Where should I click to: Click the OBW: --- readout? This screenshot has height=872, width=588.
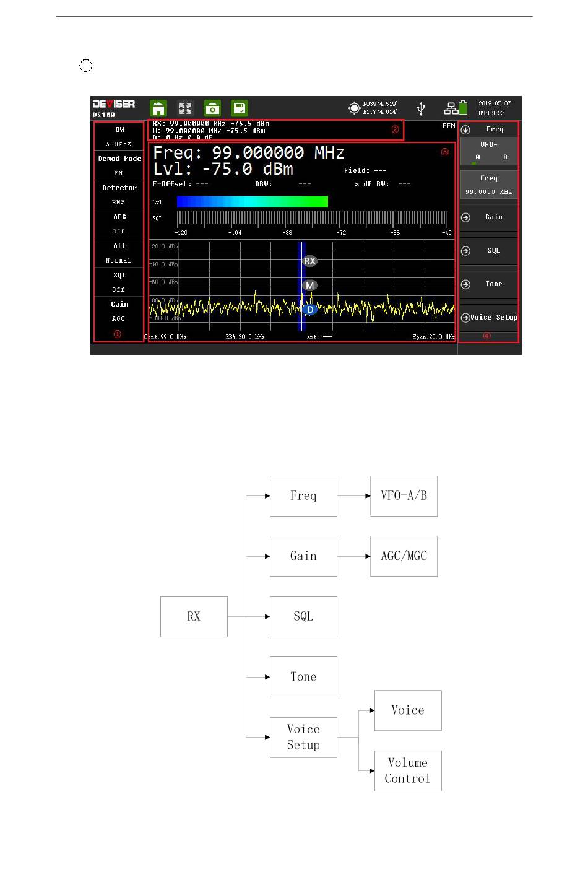283,184
